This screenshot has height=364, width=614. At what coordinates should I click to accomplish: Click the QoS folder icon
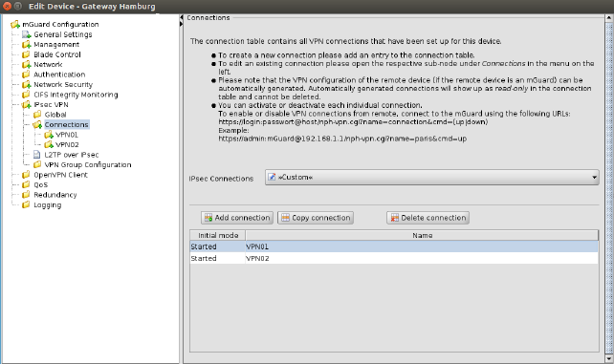tap(26, 184)
